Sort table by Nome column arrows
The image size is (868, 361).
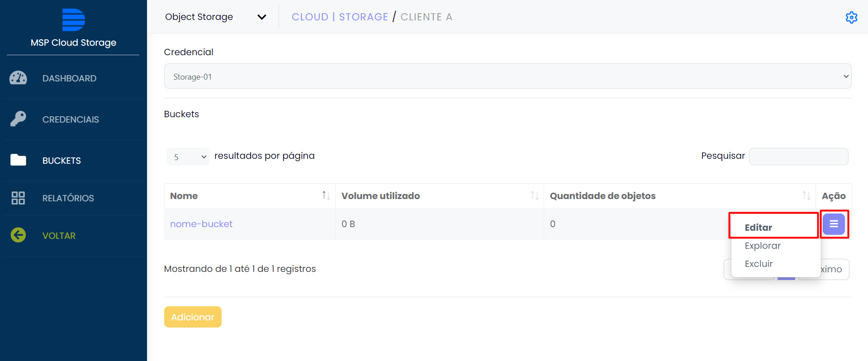pyautogui.click(x=326, y=195)
